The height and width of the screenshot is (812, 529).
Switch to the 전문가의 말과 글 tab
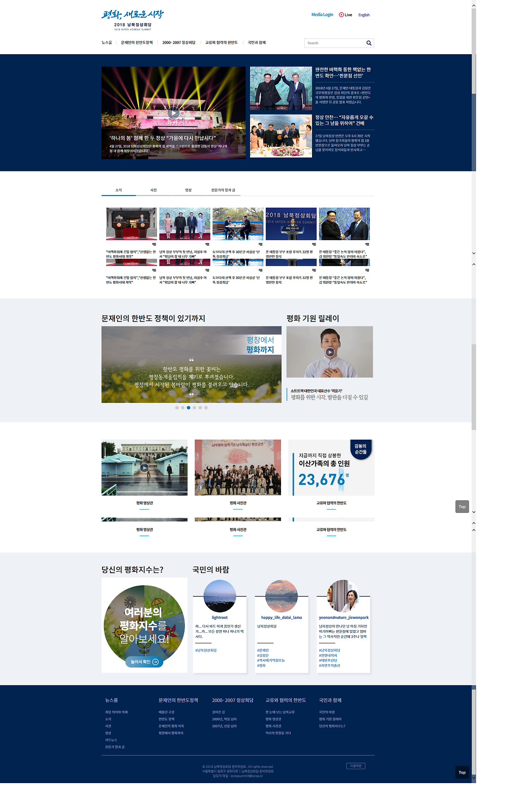click(223, 190)
